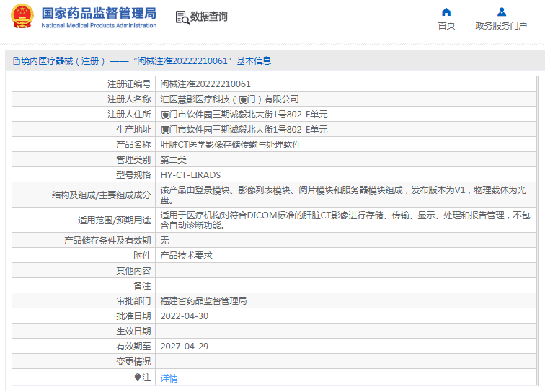Click the 产品储存条件及有效期 label
Screen dimensions: 545x392
pos(107,241)
